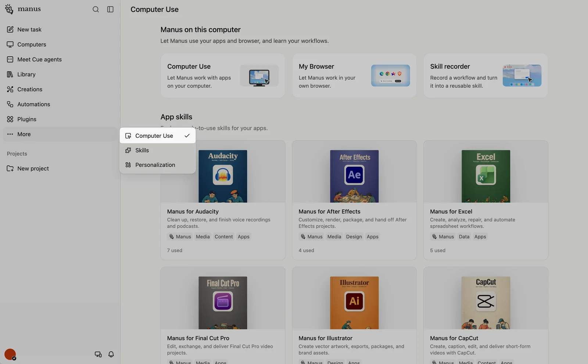Image resolution: width=588 pixels, height=364 pixels.
Task: Click the Excel app icon
Action: click(x=486, y=175)
